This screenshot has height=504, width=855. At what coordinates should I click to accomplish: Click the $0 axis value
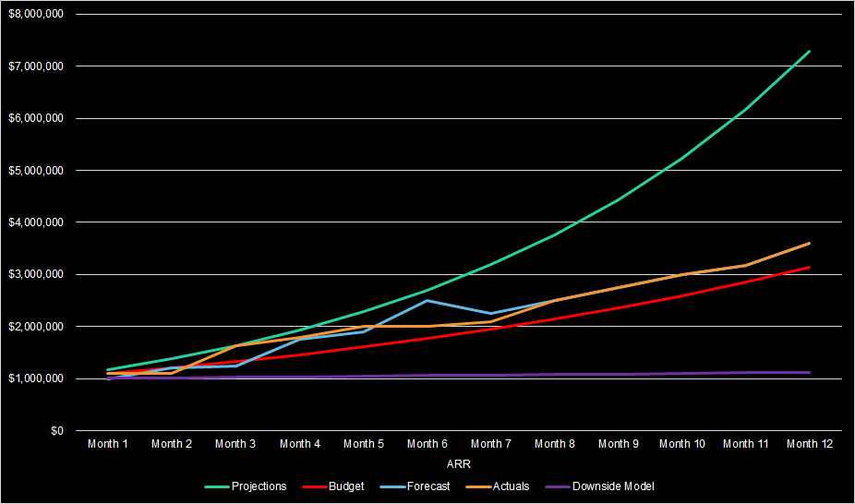(57, 431)
